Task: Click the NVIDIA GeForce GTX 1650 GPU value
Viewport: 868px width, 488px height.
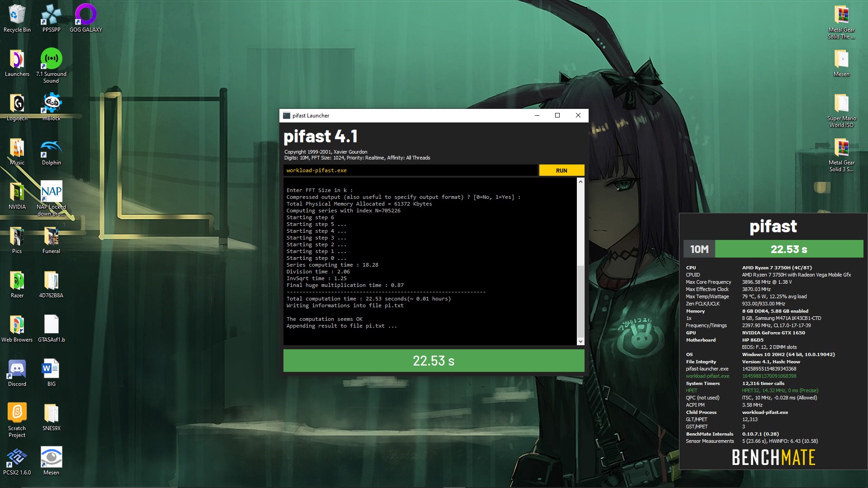Action: click(773, 333)
